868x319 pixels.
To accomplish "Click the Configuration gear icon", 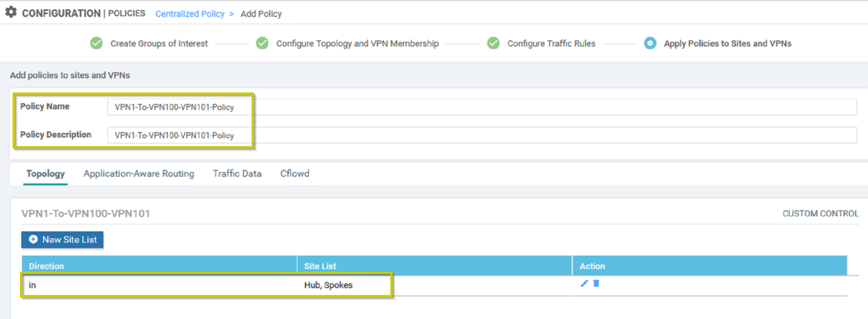I will (11, 12).
